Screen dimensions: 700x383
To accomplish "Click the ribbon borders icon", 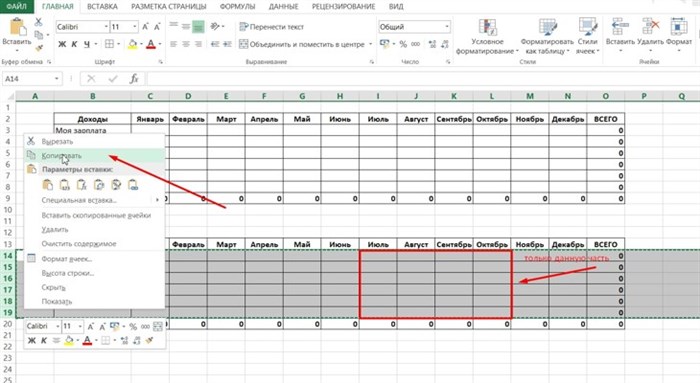I will pos(109,44).
